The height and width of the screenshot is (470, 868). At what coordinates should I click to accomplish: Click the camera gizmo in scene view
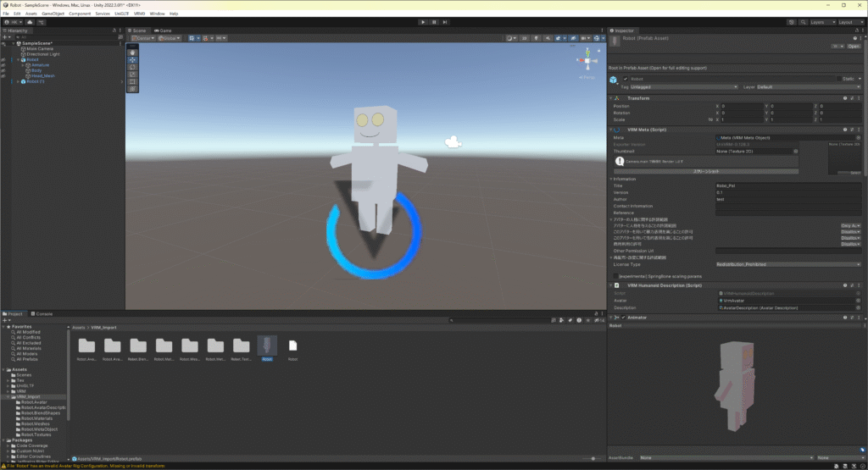(x=453, y=142)
